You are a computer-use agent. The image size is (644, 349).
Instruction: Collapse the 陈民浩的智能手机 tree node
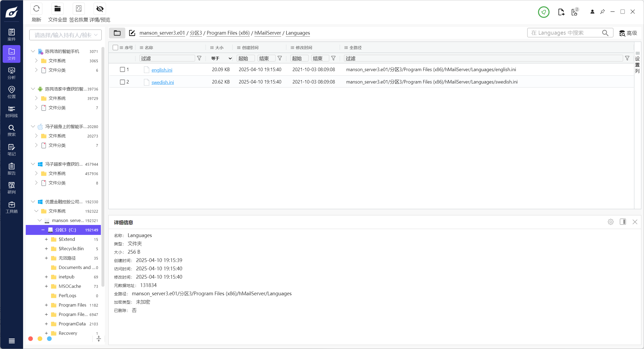33,51
